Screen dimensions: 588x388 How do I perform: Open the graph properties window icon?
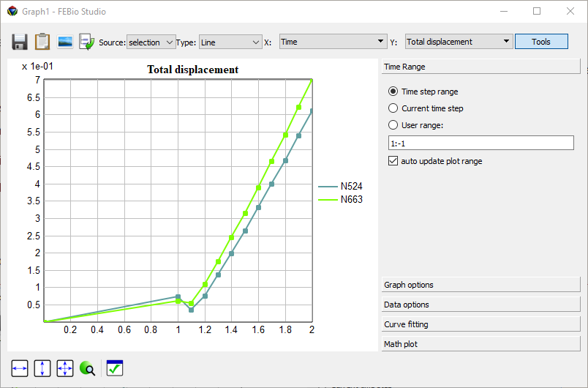[115, 368]
